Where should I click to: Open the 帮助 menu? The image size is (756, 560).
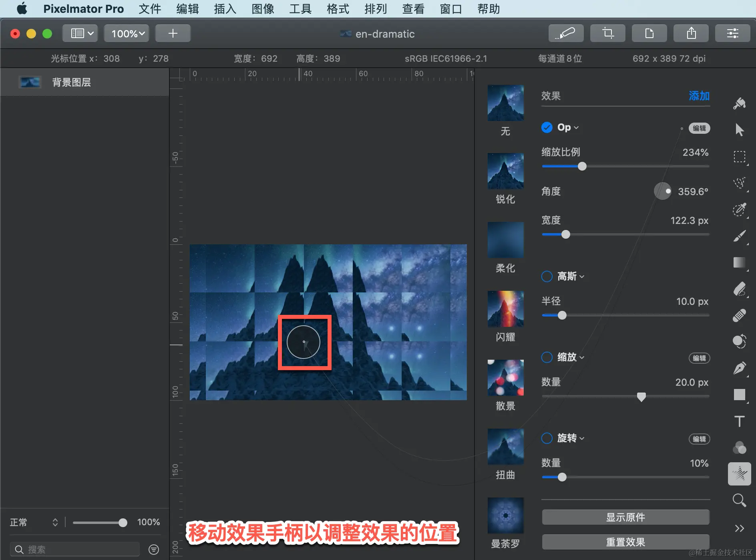coord(489,9)
